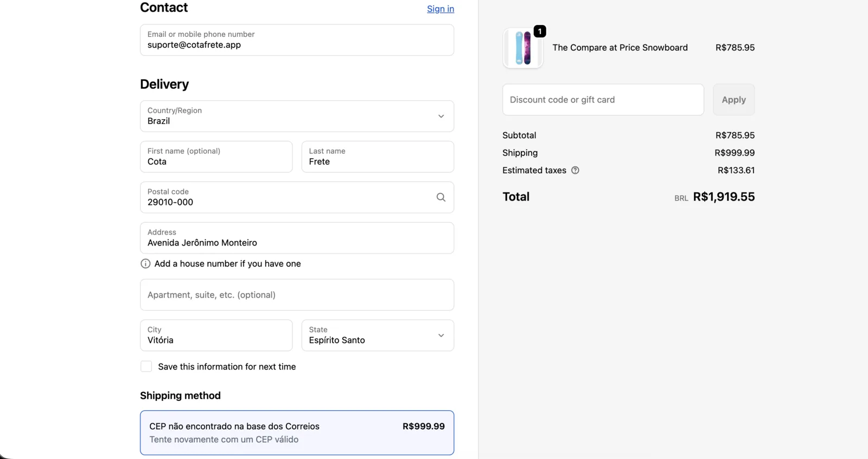Click the snowboard product thumbnail
Screen dimensions: 868x459
[x=523, y=48]
